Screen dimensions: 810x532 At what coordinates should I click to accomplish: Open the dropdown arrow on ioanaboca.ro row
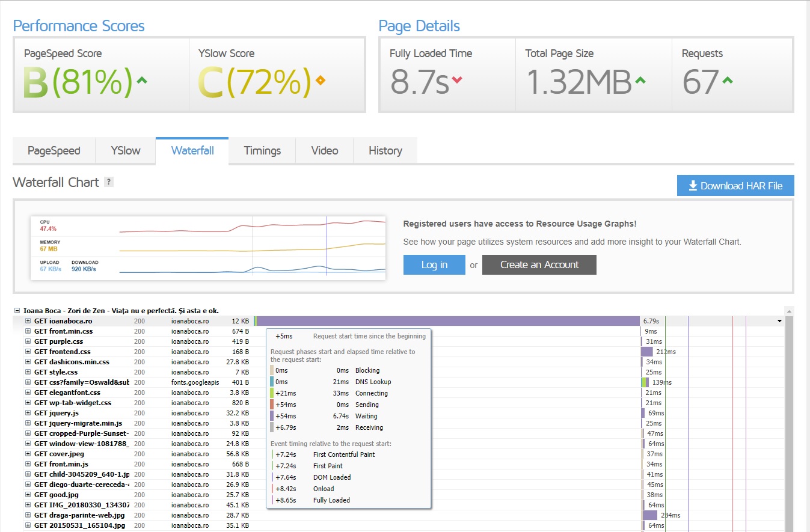click(780, 321)
